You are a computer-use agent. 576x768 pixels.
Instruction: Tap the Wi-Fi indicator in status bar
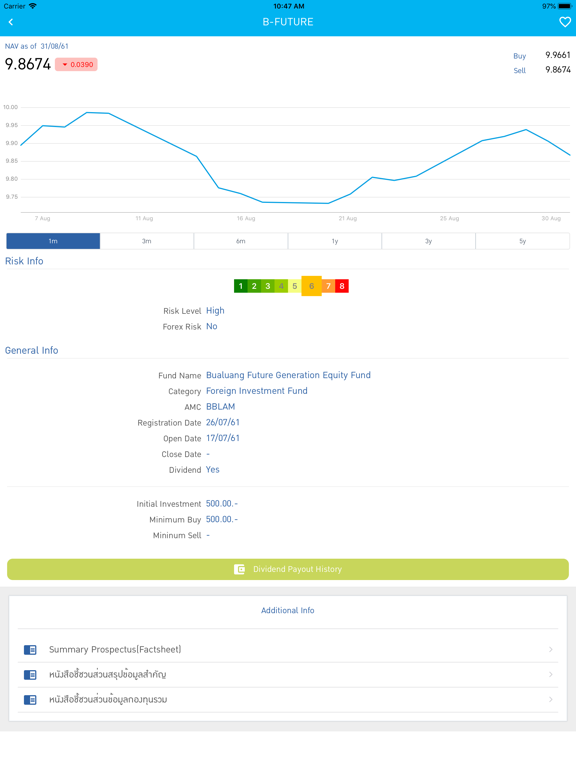[x=32, y=6]
